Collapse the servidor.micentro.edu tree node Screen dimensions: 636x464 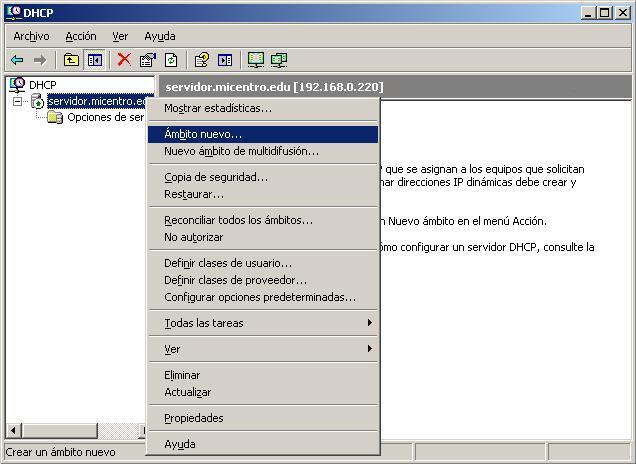tap(17, 101)
